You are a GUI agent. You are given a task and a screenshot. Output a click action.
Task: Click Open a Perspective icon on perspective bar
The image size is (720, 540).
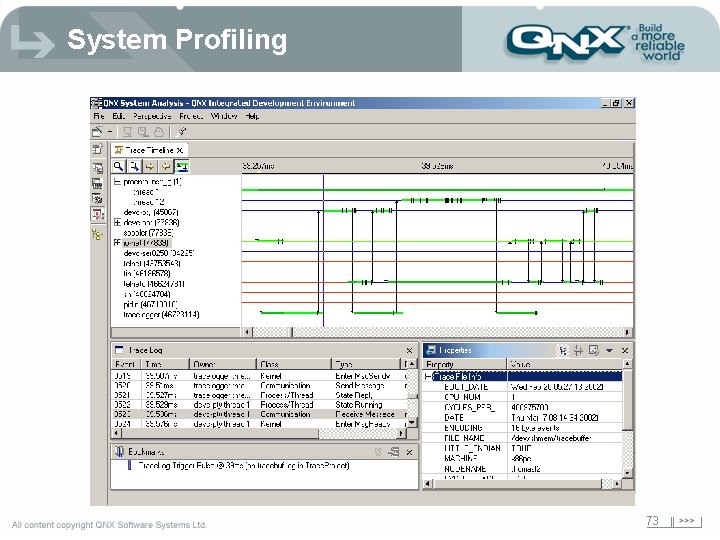pyautogui.click(x=97, y=149)
